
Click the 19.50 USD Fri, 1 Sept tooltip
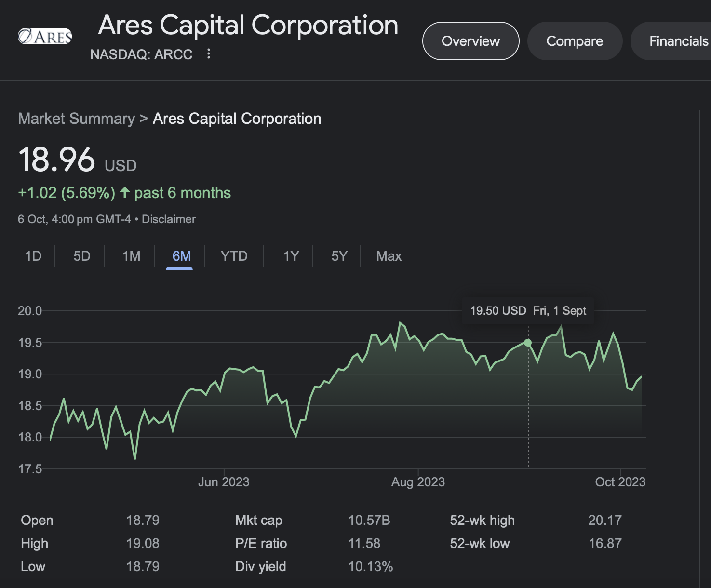click(x=528, y=311)
